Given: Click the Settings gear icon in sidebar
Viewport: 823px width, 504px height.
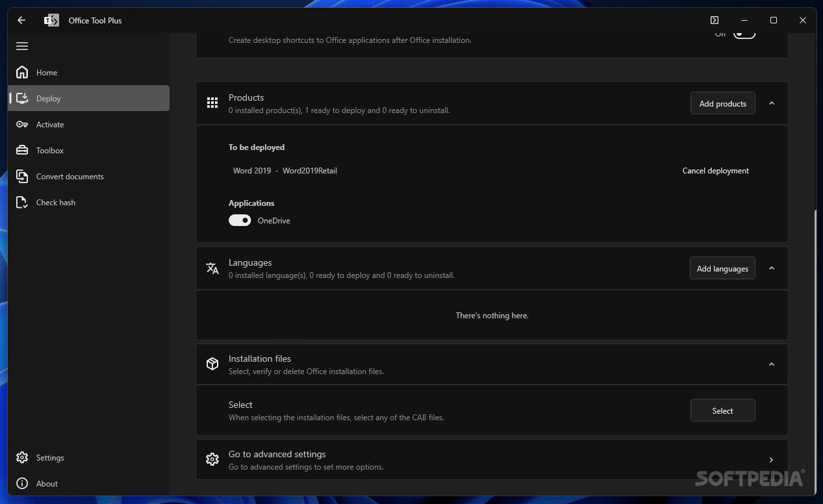Looking at the screenshot, I should pos(22,457).
